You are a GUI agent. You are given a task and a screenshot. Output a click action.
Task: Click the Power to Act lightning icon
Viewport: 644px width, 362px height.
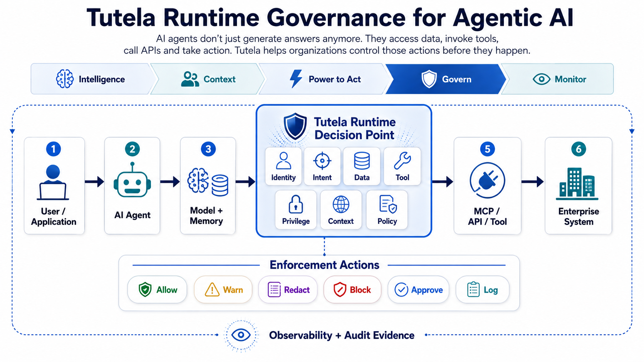pyautogui.click(x=296, y=79)
